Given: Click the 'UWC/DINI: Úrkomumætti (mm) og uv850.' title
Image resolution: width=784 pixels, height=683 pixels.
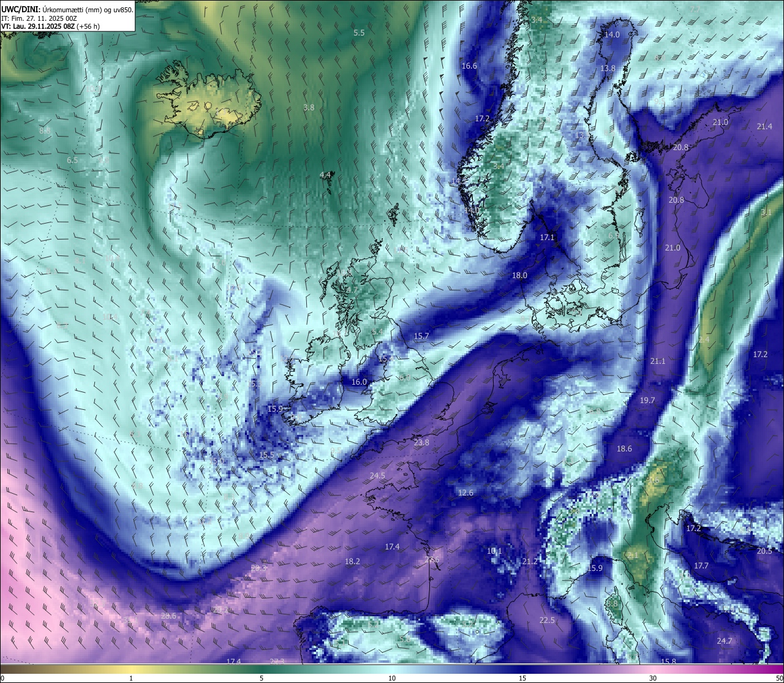Looking at the screenshot, I should 67,9.
